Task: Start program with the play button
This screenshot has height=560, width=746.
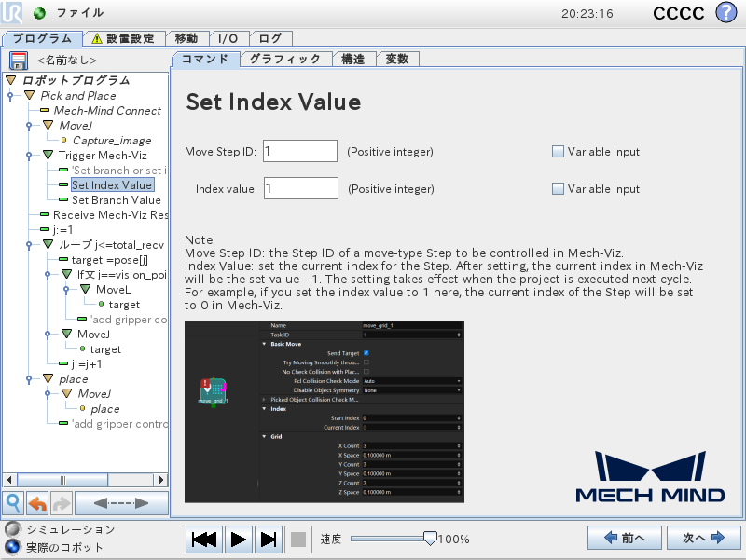Action: click(239, 540)
